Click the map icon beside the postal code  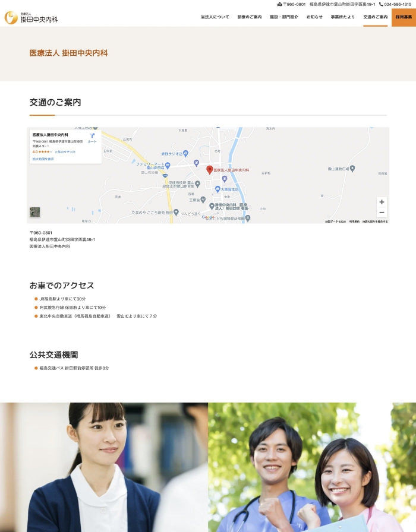point(280,4)
